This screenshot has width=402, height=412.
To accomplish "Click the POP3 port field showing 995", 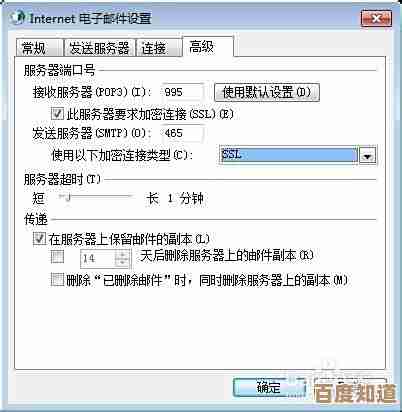I will [x=182, y=92].
